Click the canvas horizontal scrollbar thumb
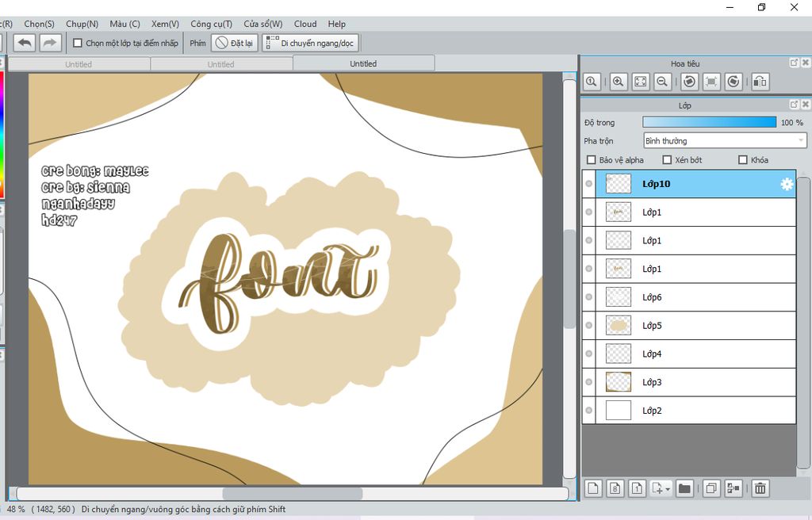Viewport: 812px width, 520px height. [293, 494]
